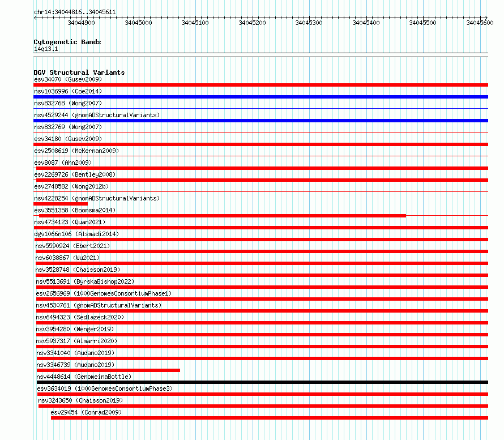Click the nsv4448614 (GenomeinaBottle) label

84,377
